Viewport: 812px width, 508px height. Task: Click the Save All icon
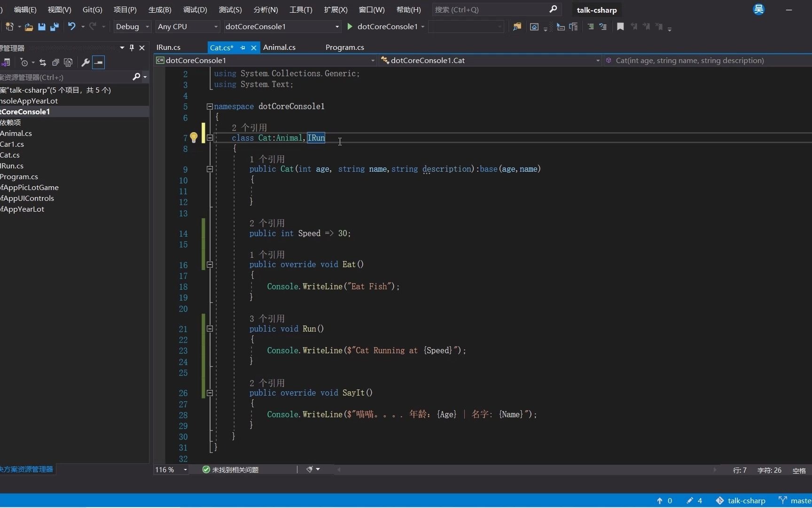pyautogui.click(x=55, y=27)
